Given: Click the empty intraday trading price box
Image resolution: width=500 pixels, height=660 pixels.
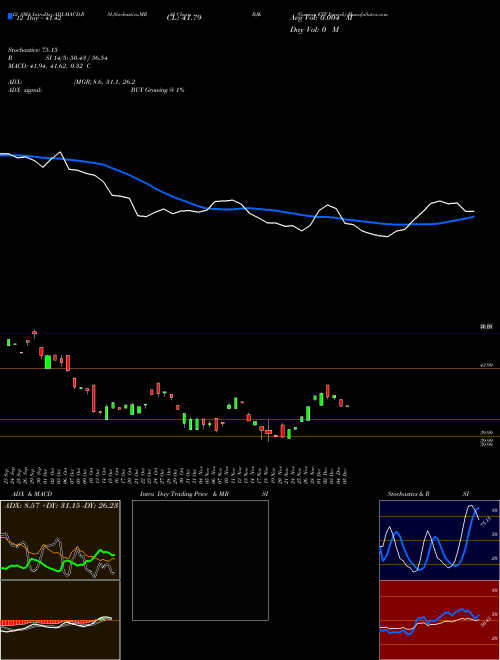Looking at the screenshot, I should tap(200, 560).
